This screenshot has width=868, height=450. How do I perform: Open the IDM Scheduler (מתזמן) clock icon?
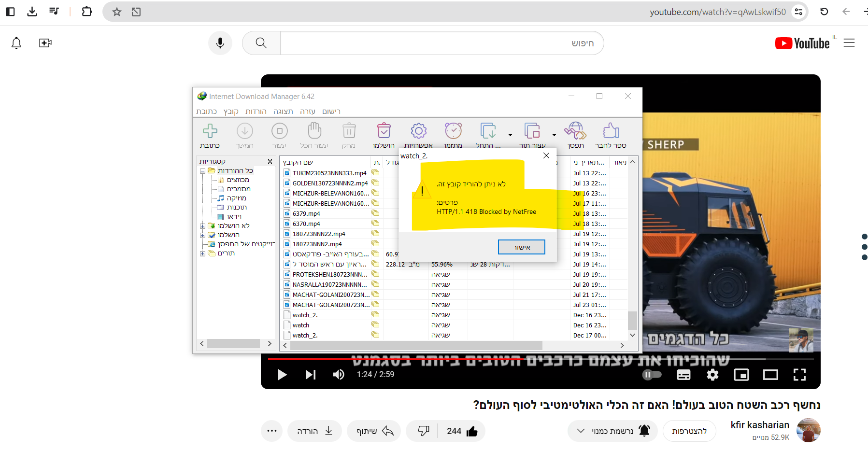[453, 131]
